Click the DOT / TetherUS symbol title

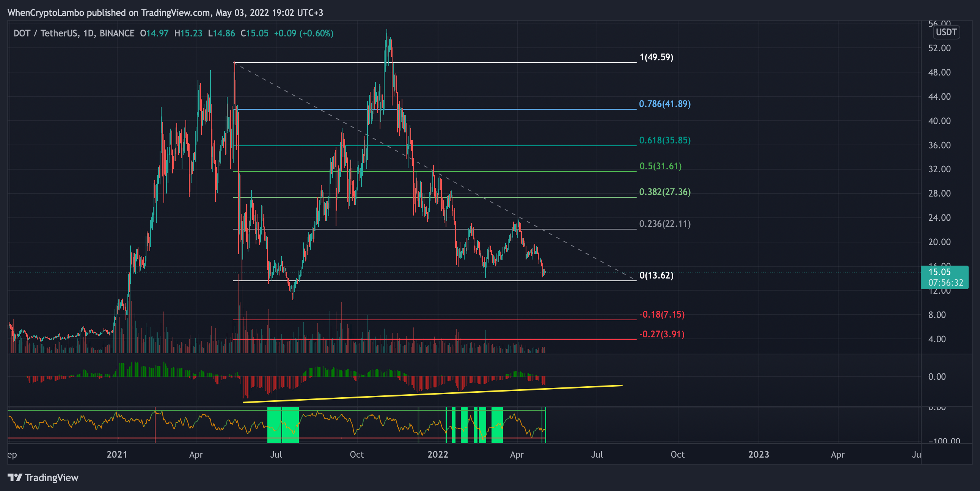[x=45, y=33]
